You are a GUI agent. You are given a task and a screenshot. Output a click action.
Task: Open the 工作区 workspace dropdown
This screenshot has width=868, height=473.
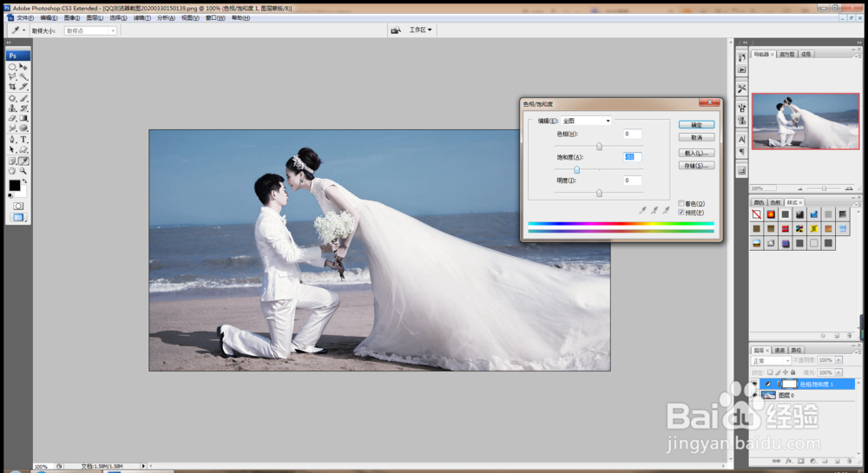tap(420, 30)
